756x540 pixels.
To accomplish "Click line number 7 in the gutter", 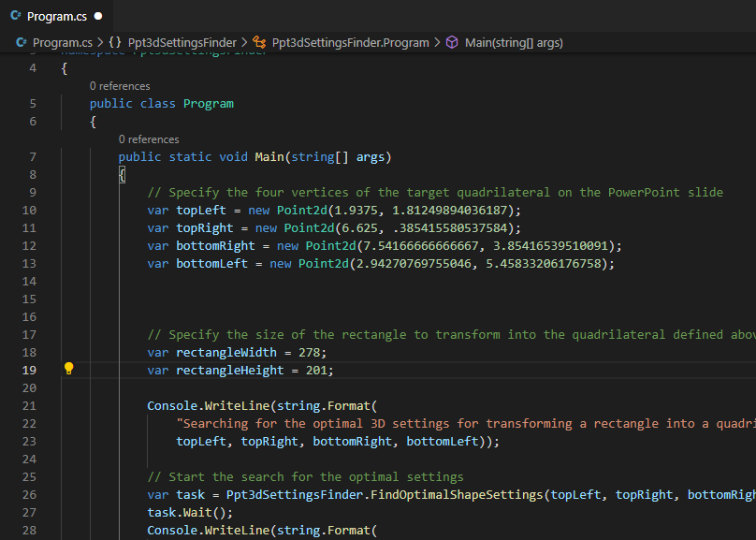I will [x=33, y=157].
